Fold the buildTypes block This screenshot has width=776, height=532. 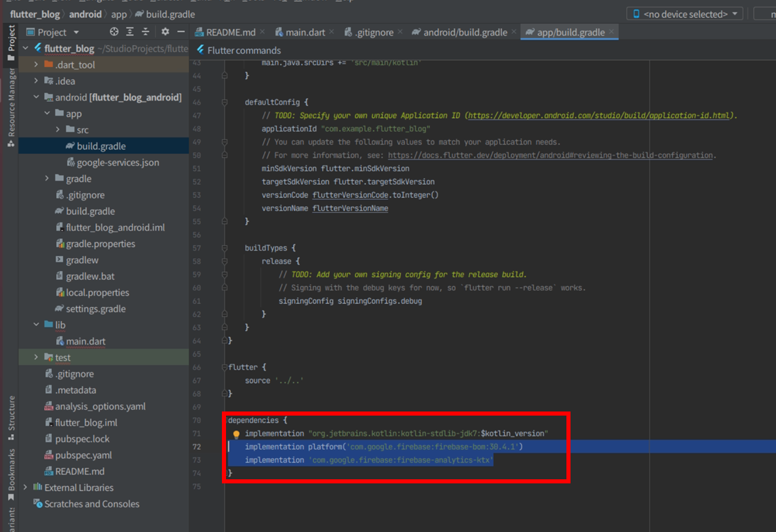[x=225, y=248]
